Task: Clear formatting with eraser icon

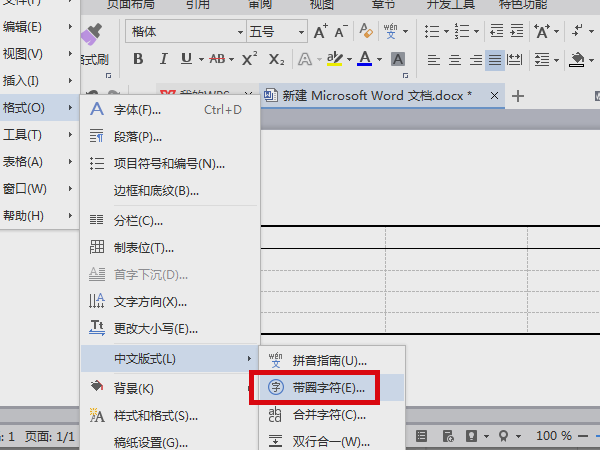Action: (366, 31)
